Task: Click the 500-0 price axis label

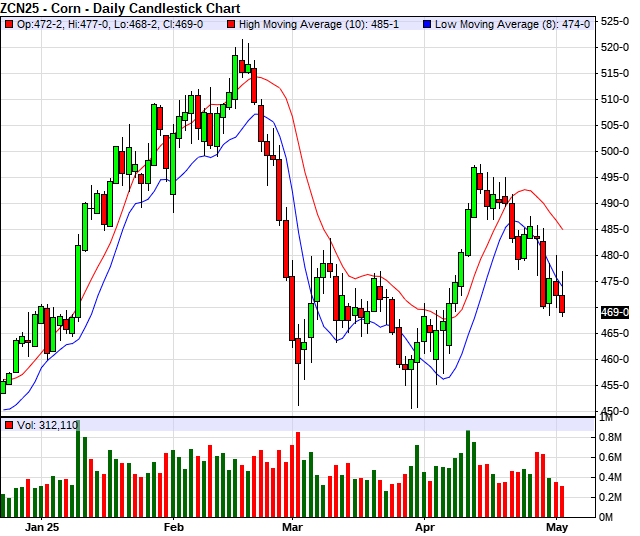Action: (x=615, y=151)
